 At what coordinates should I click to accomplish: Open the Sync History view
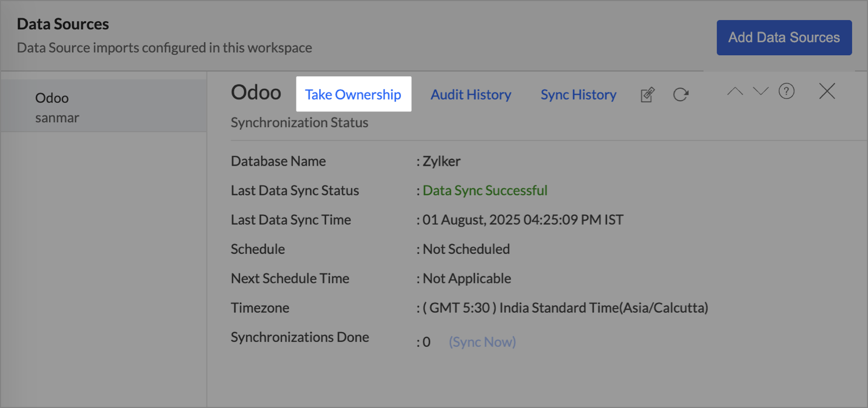[578, 95]
